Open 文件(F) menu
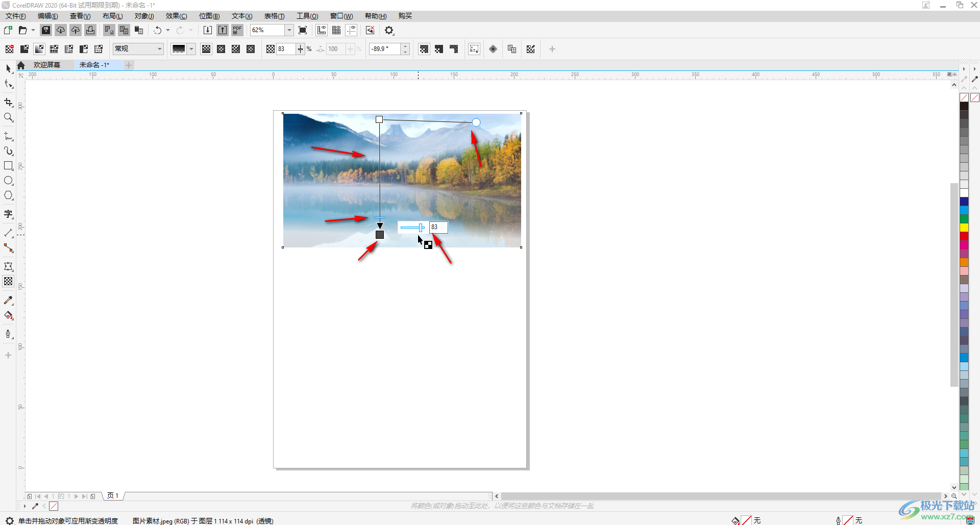This screenshot has height=525, width=980. [x=16, y=16]
